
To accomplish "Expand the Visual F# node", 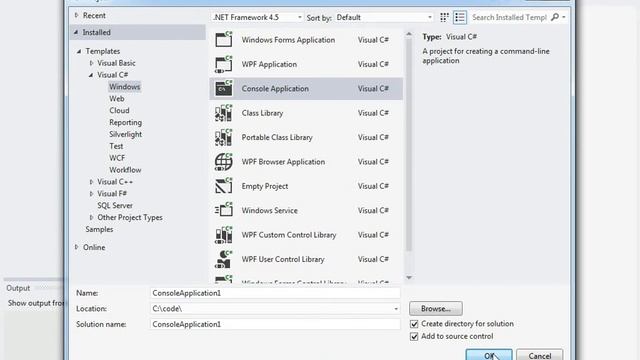I will [x=91, y=194].
